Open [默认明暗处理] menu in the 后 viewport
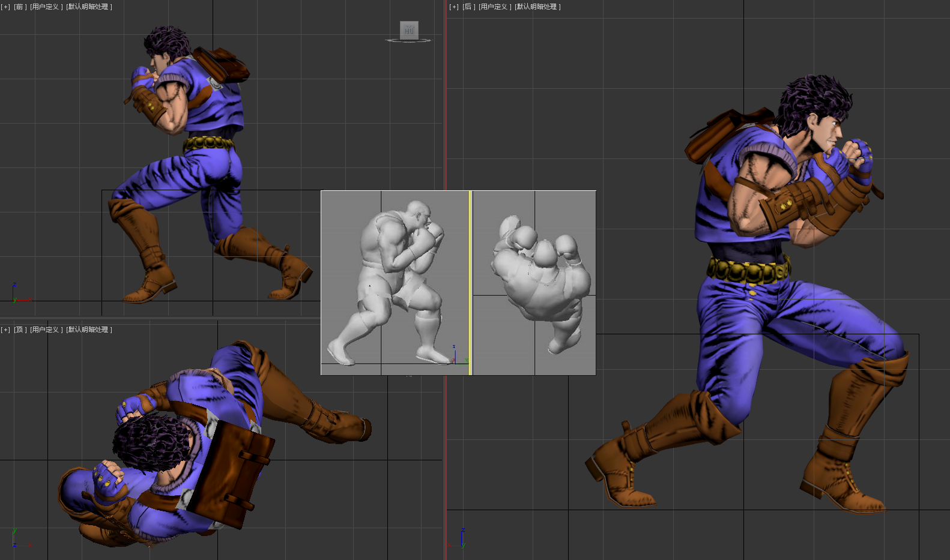 537,7
